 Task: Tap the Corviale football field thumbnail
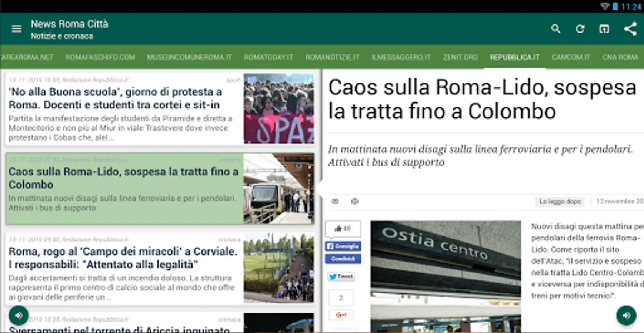point(279,268)
